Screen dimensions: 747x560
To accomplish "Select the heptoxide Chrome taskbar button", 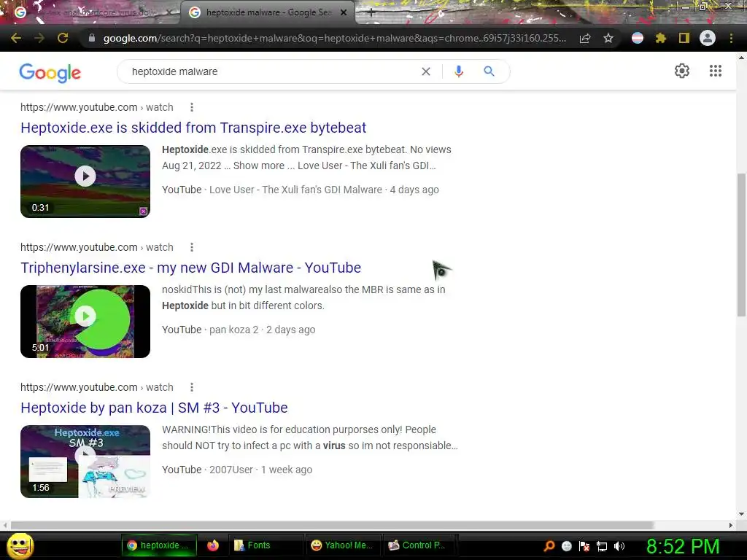I will [160, 545].
